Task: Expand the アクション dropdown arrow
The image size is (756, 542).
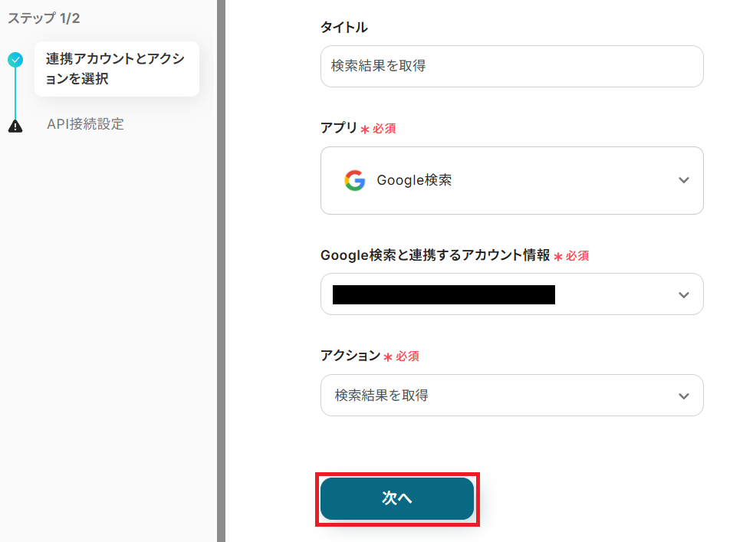Action: [684, 396]
